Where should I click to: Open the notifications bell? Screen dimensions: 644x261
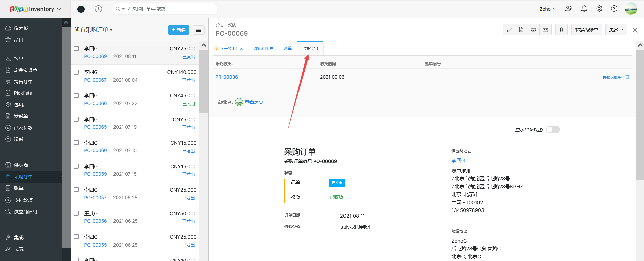[584, 9]
